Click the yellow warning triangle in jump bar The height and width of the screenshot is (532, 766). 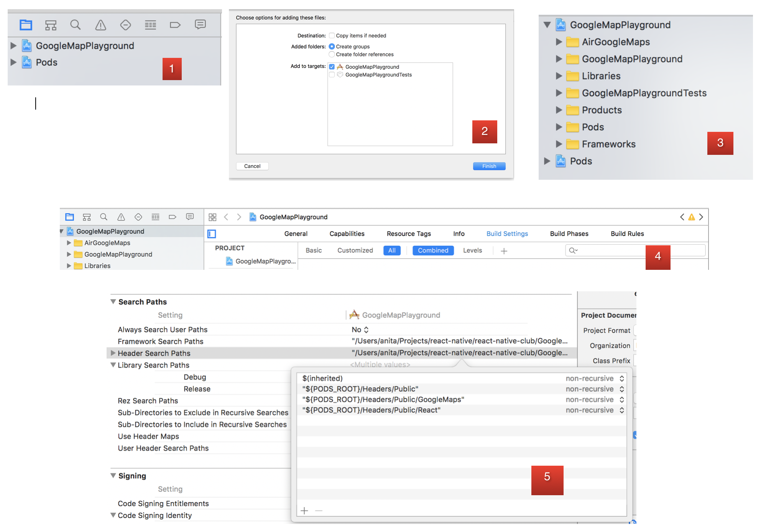click(691, 217)
